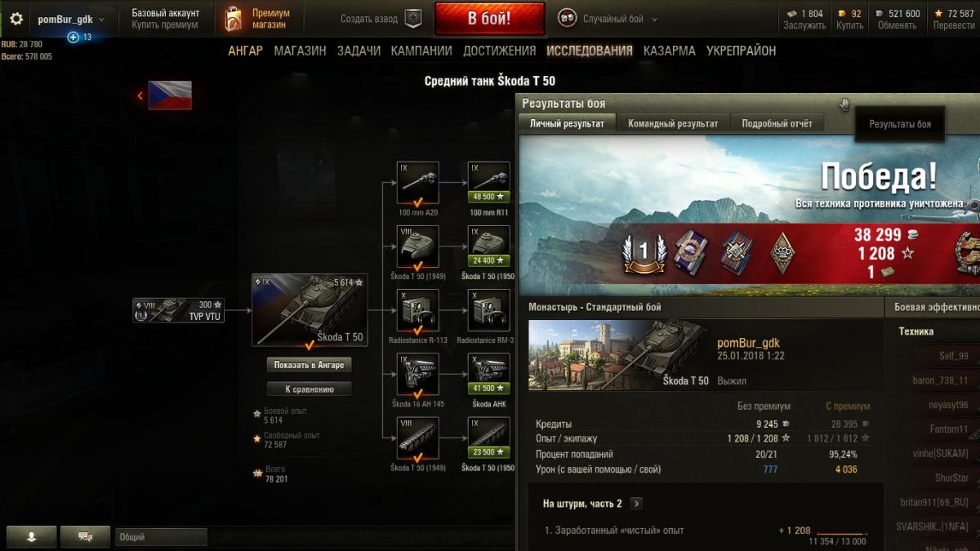Switch to the Командный результат tab
Image resolution: width=980 pixels, height=551 pixels.
click(x=673, y=123)
